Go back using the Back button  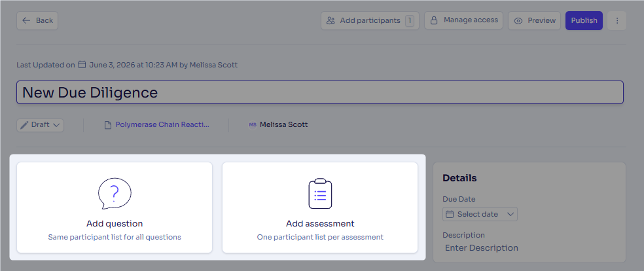37,20
